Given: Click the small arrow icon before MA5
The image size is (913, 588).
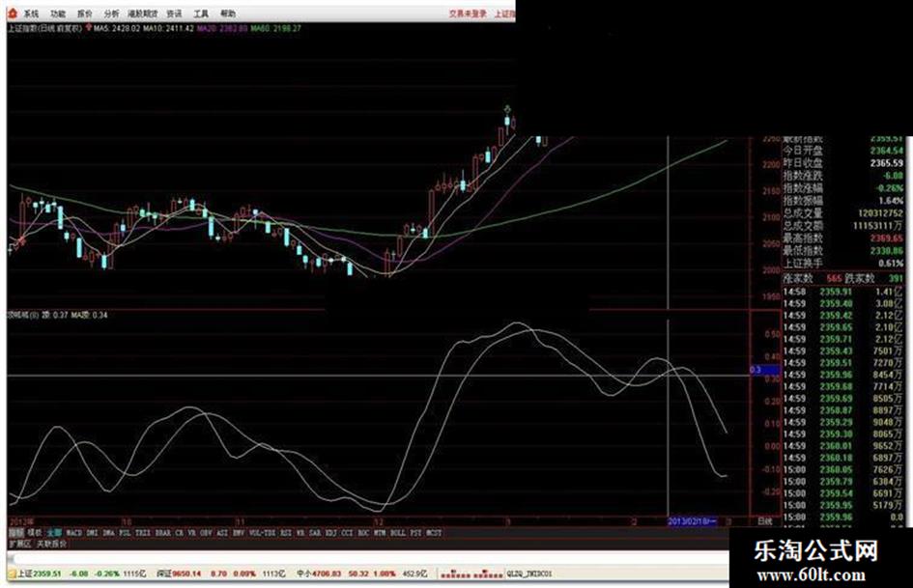Looking at the screenshot, I should coord(89,27).
